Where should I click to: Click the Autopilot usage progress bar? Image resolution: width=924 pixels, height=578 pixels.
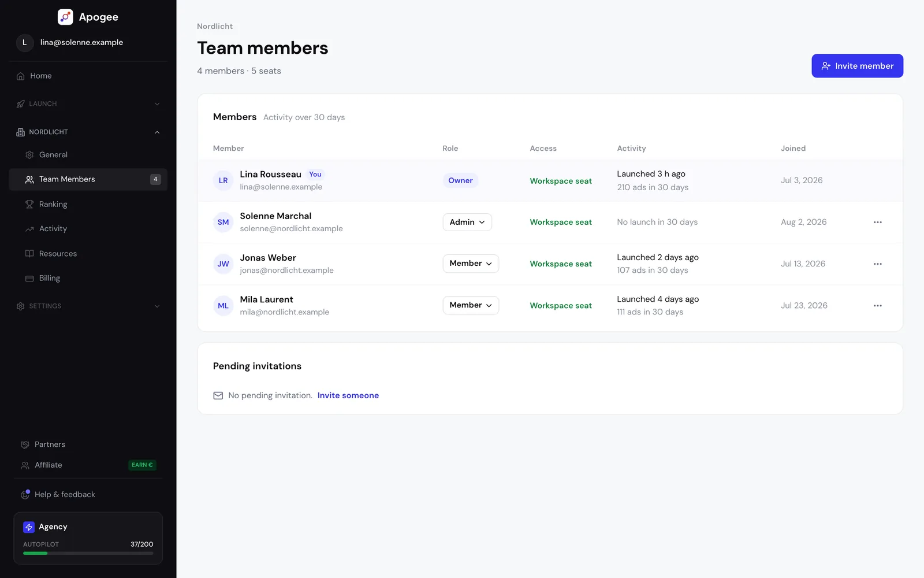click(88, 554)
